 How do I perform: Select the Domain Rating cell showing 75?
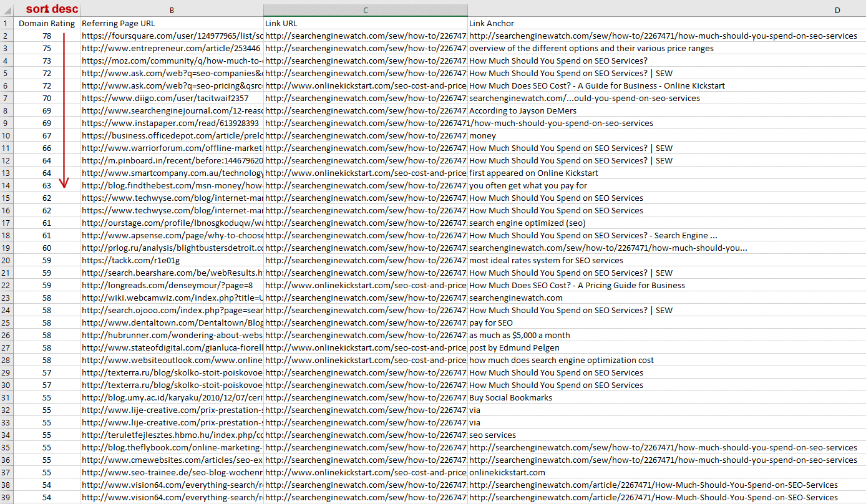(47, 48)
